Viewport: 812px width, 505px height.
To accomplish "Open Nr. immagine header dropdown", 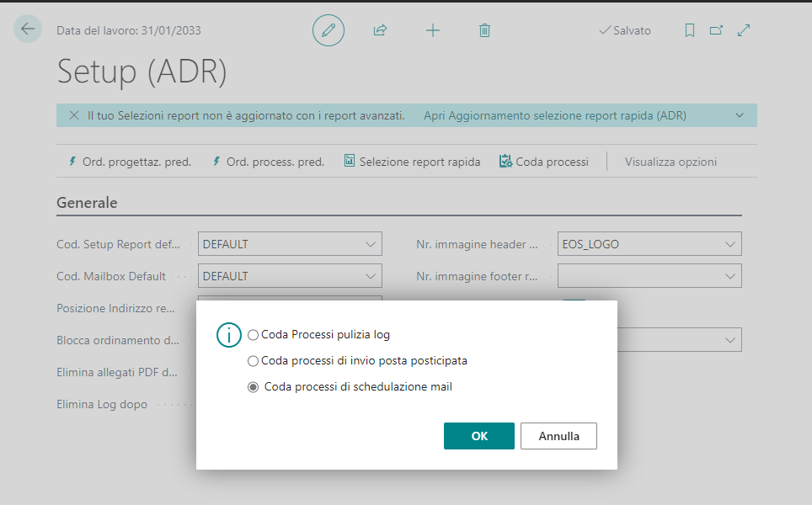I will (x=730, y=245).
